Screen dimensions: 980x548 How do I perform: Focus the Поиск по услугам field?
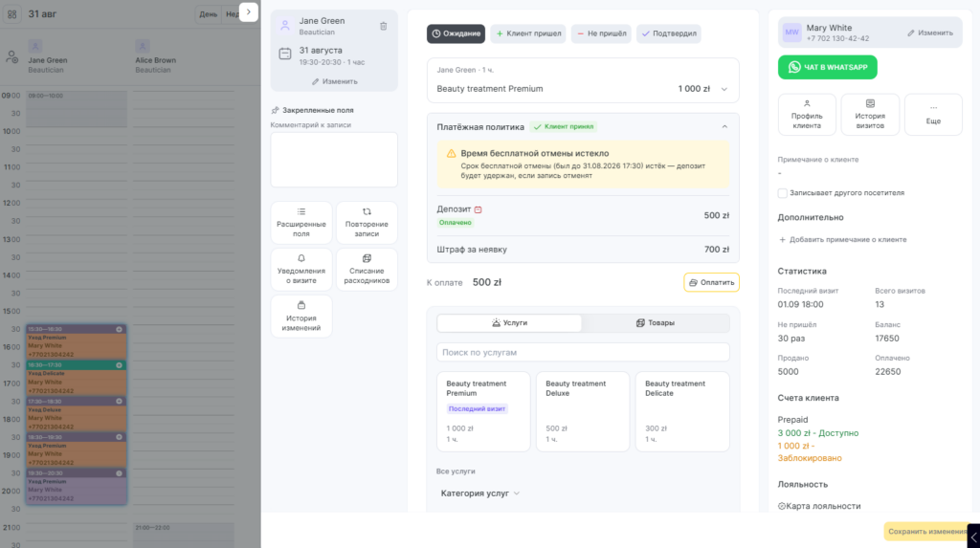pyautogui.click(x=583, y=352)
